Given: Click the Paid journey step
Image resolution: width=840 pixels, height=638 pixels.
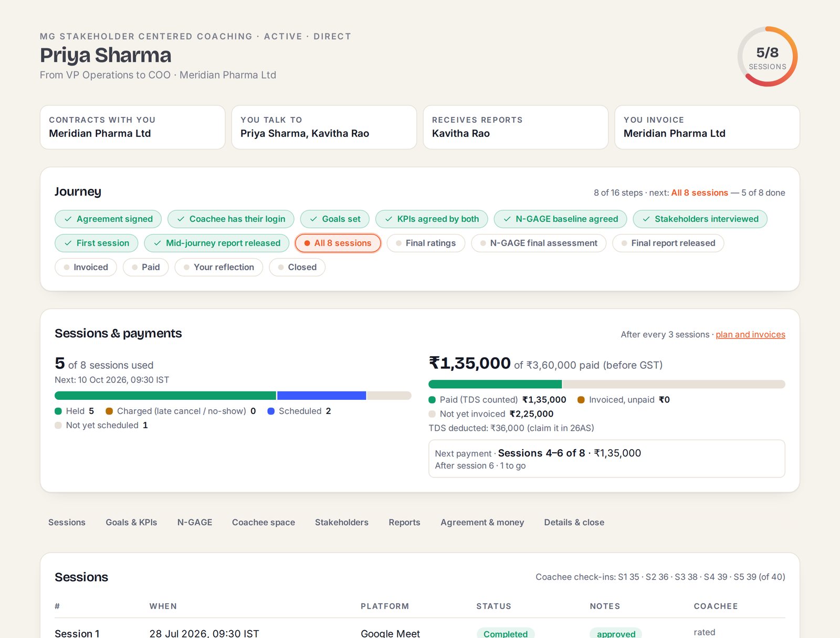Looking at the screenshot, I should 145,267.
